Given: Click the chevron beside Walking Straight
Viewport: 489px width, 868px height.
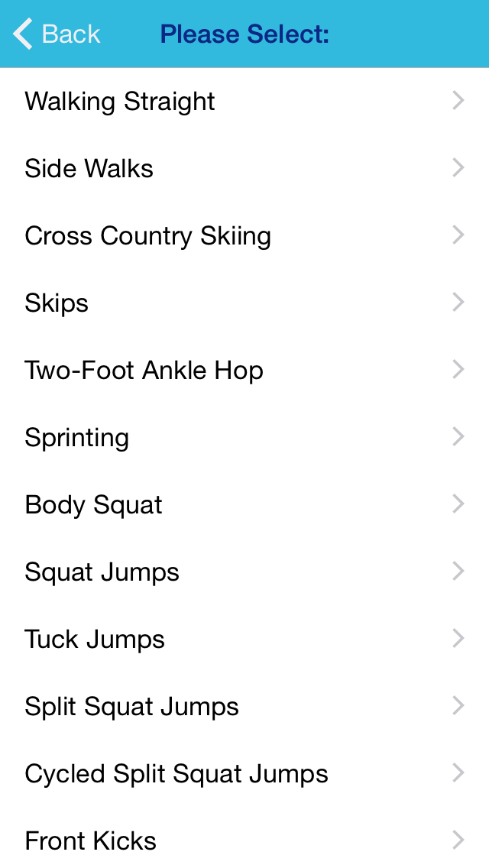Looking at the screenshot, I should pyautogui.click(x=458, y=101).
